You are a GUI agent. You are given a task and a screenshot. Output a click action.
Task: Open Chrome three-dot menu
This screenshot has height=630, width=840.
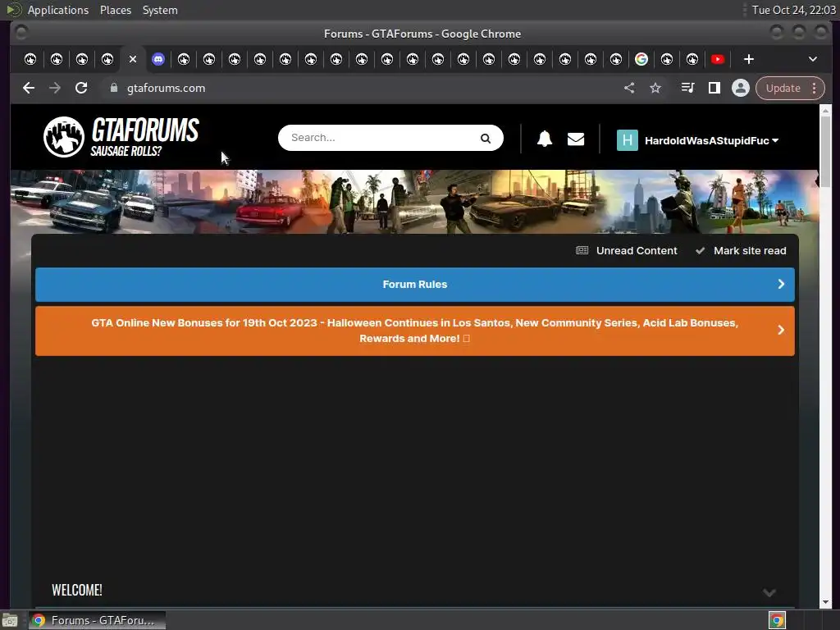pos(815,88)
